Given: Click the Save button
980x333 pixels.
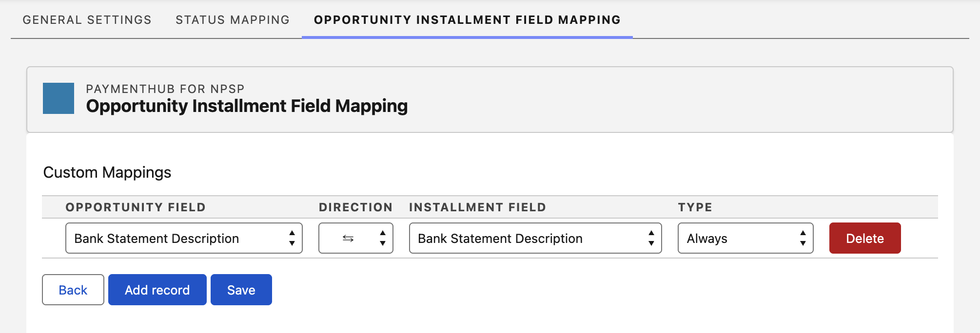Looking at the screenshot, I should (x=241, y=290).
